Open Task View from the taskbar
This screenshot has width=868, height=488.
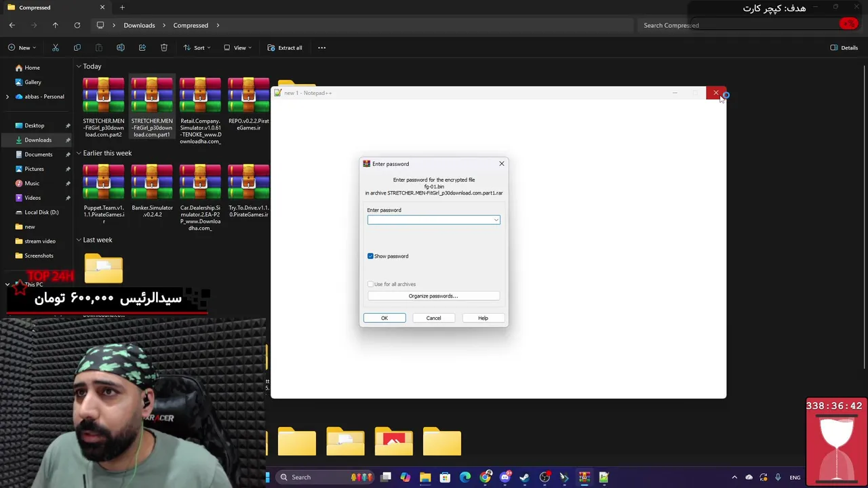tap(386, 477)
